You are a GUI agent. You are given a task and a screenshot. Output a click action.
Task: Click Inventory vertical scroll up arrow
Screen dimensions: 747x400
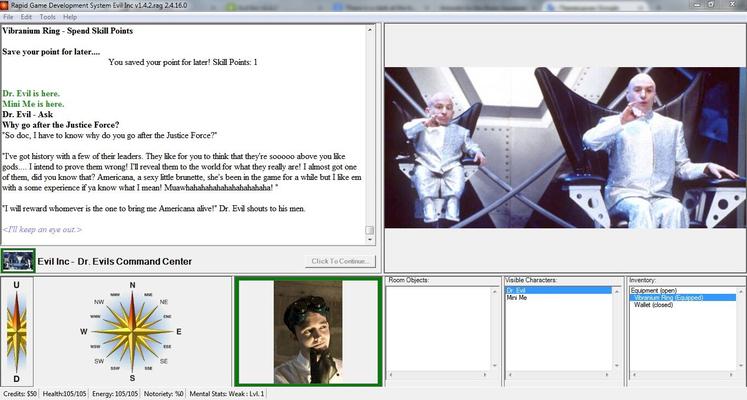[x=741, y=291]
